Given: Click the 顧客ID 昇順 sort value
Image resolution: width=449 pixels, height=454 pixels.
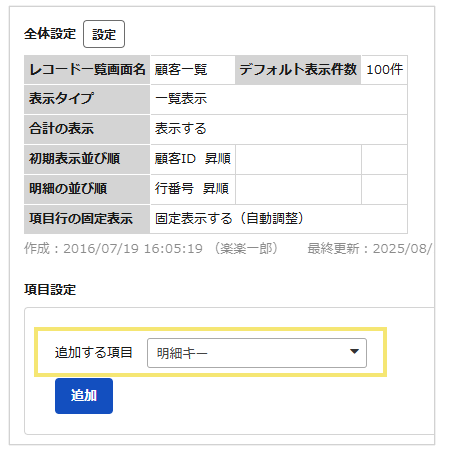Looking at the screenshot, I should coord(193,159).
